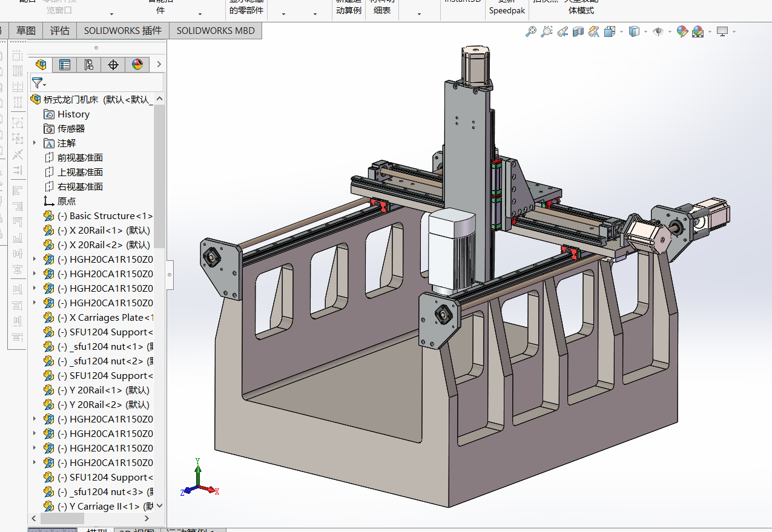Open the feature tree filter dropdown
This screenshot has width=772, height=532.
pyautogui.click(x=39, y=84)
